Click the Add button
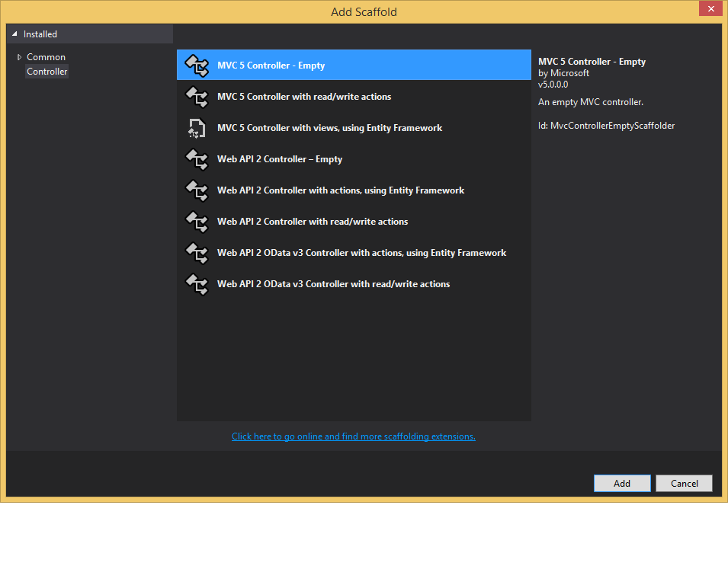 (x=622, y=484)
